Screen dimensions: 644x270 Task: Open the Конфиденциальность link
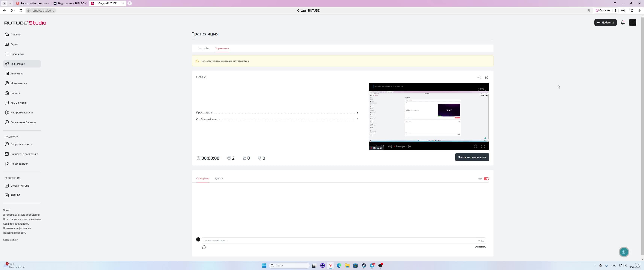(16, 224)
